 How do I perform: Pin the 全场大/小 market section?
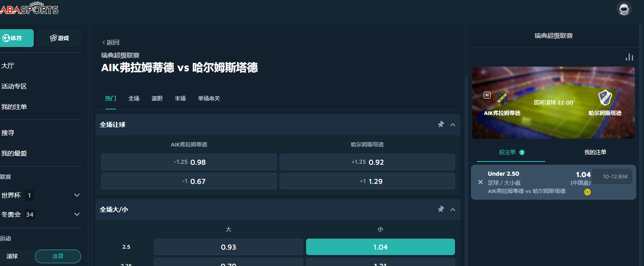(x=440, y=209)
